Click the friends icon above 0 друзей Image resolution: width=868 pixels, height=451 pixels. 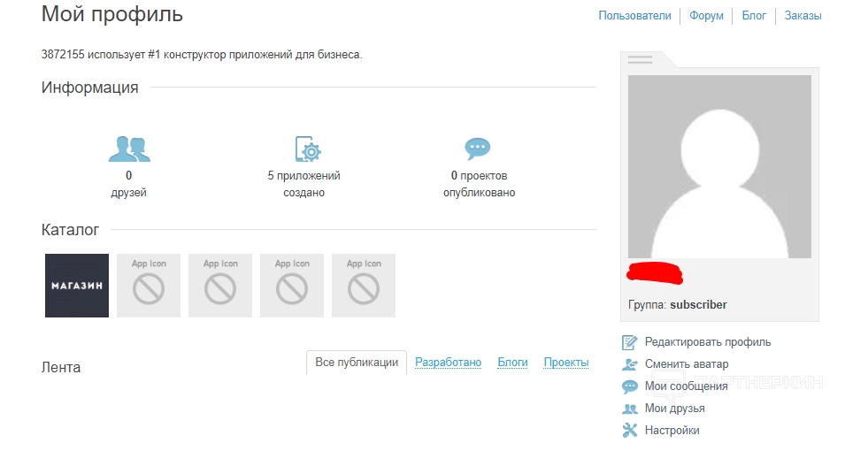pyautogui.click(x=129, y=149)
